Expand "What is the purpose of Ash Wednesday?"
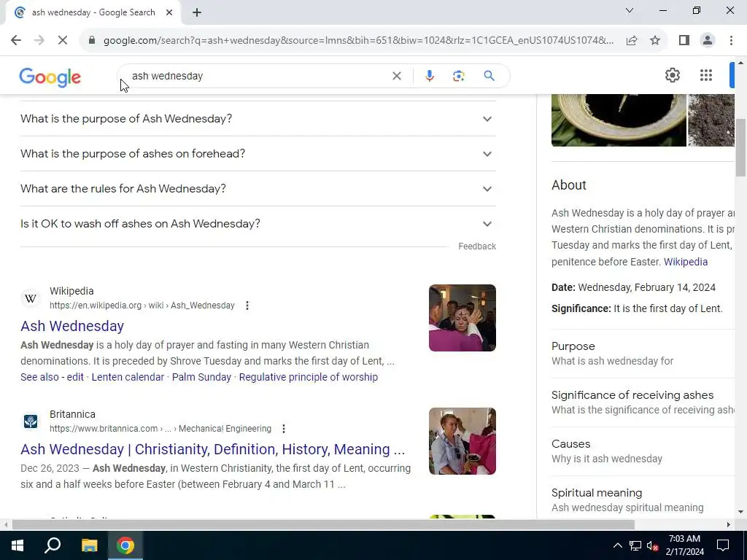Viewport: 747px width, 560px height. tap(258, 119)
